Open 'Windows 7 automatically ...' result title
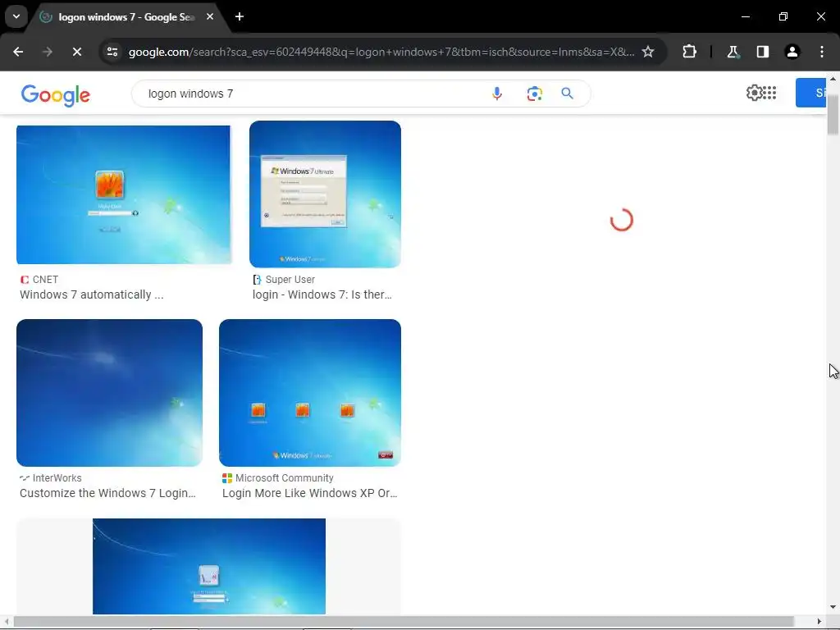Viewport: 840px width, 630px height. coord(92,294)
